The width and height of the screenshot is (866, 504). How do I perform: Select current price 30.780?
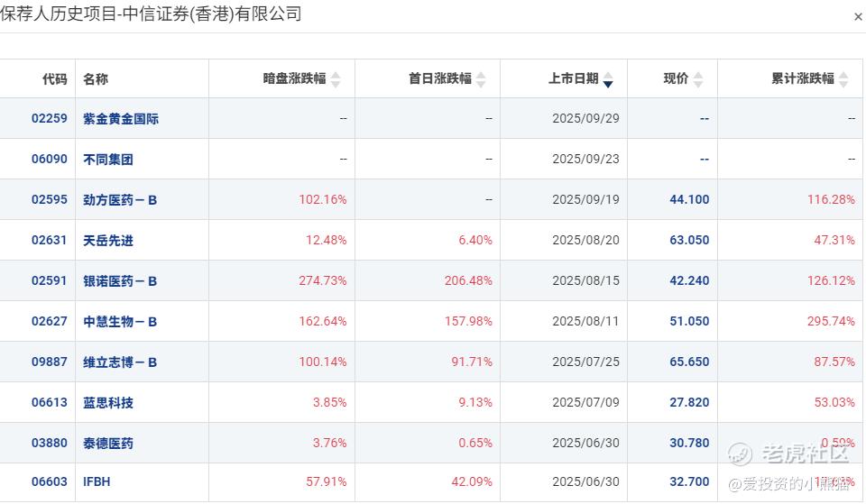tap(689, 443)
